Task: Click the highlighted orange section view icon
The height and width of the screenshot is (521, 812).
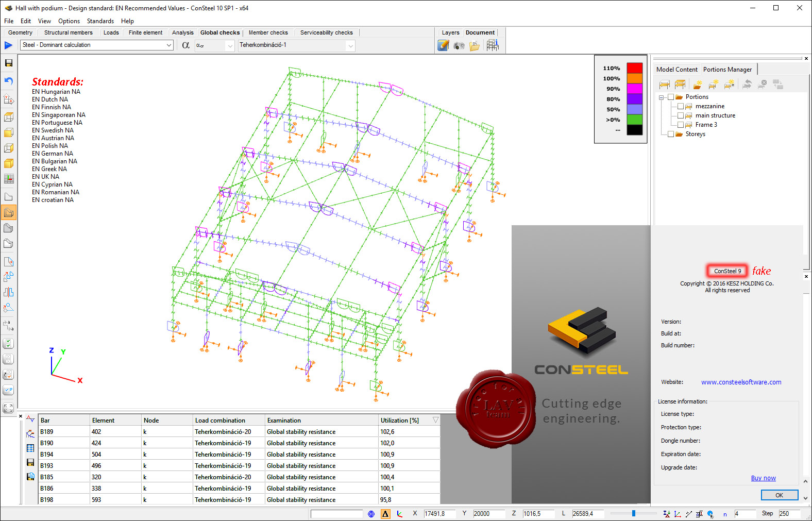Action: 9,212
